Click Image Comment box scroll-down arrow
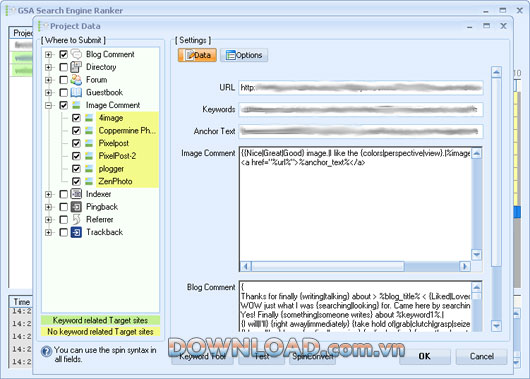The width and height of the screenshot is (530, 379). pos(476,255)
